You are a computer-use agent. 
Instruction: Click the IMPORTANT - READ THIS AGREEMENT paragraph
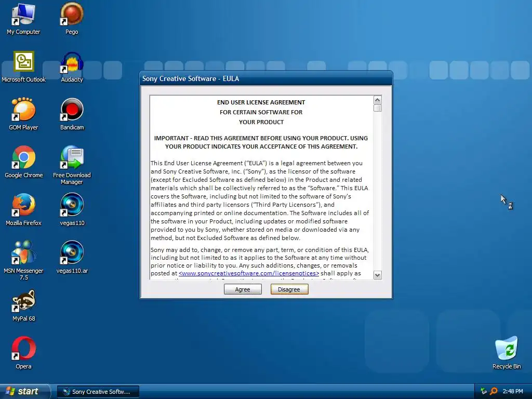coord(261,142)
